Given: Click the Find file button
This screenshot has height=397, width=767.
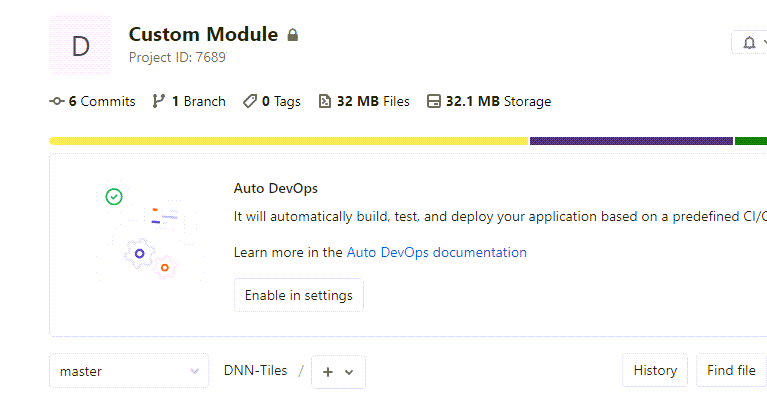Looking at the screenshot, I should click(731, 371).
